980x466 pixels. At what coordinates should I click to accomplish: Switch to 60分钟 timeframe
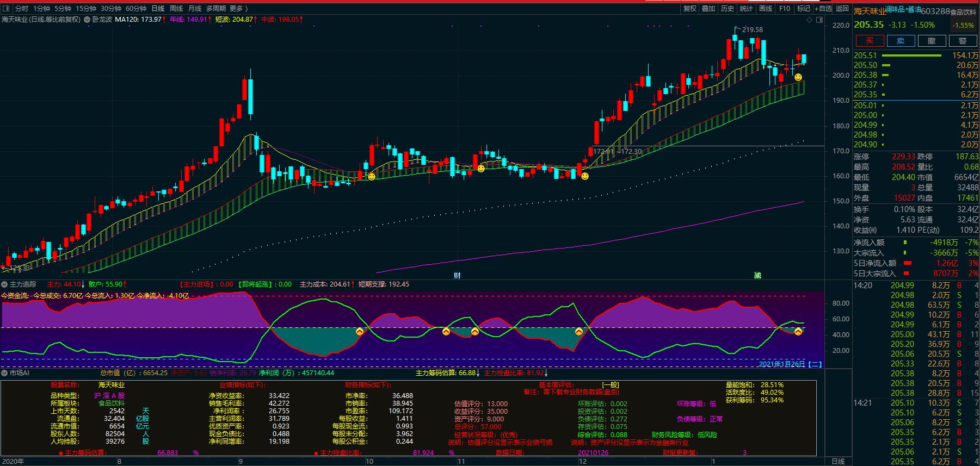(x=136, y=9)
